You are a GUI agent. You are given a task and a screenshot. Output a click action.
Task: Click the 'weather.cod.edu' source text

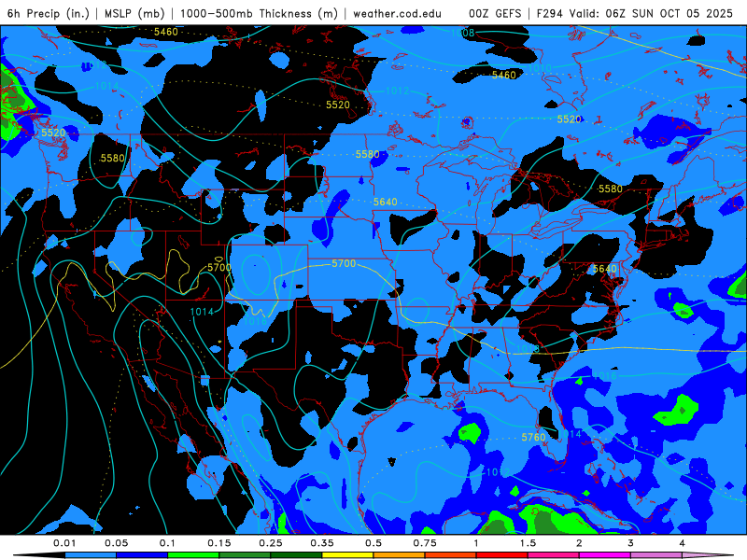pos(398,13)
